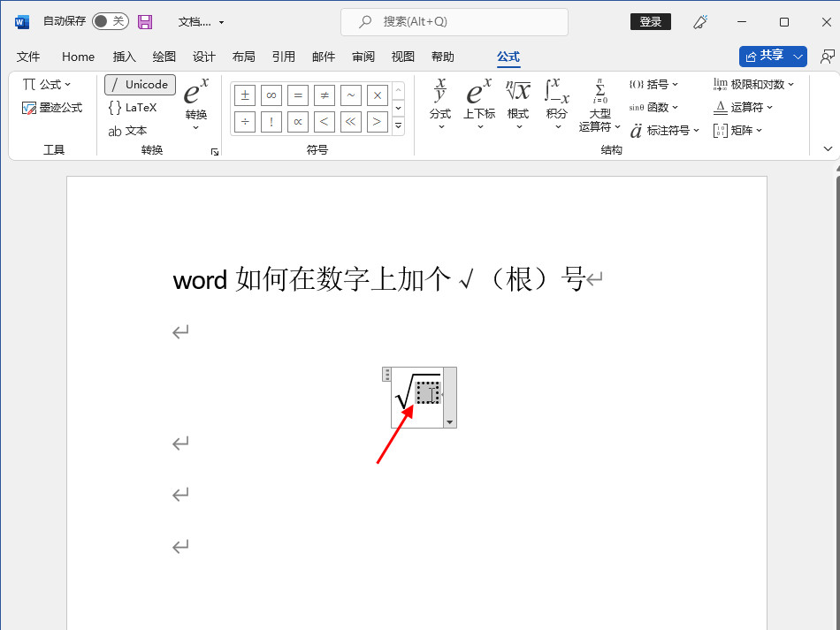The height and width of the screenshot is (630, 840).
Task: Expand the Matrix dropdown
Action: click(x=738, y=131)
